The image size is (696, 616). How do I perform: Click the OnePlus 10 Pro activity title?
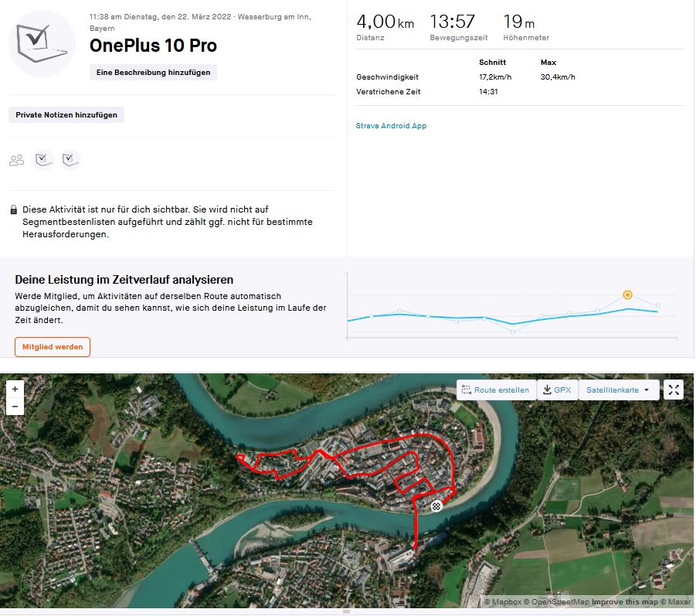153,46
